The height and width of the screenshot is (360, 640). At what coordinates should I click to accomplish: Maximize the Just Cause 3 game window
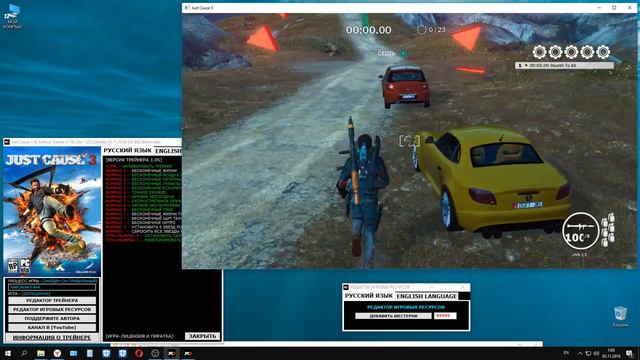(x=614, y=8)
